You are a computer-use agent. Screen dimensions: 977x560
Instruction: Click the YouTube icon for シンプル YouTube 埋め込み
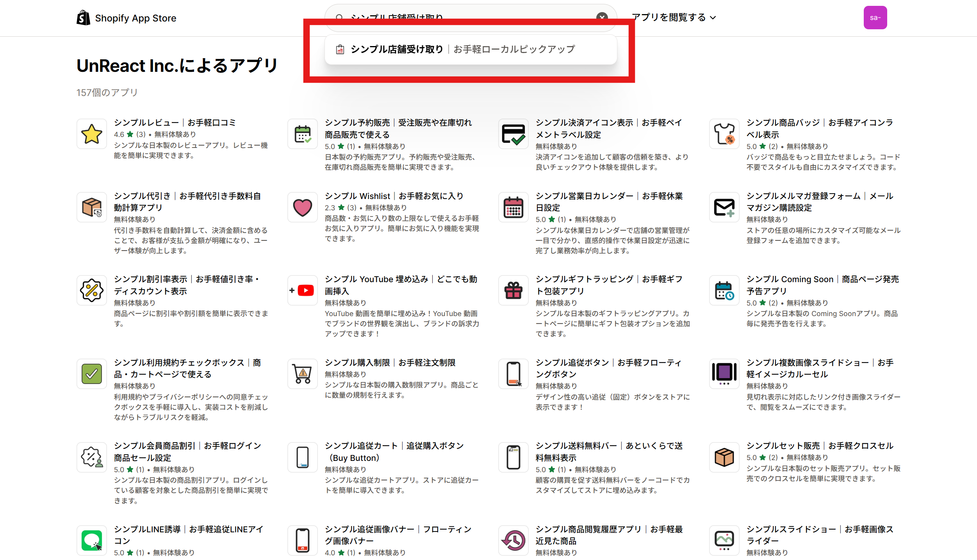tap(303, 290)
